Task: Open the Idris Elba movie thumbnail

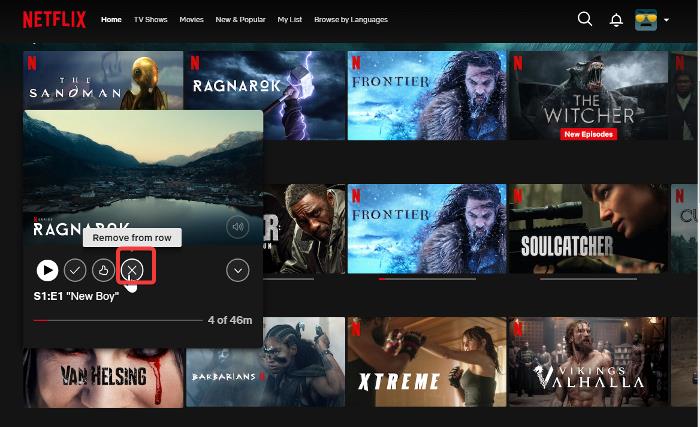Action: click(304, 229)
